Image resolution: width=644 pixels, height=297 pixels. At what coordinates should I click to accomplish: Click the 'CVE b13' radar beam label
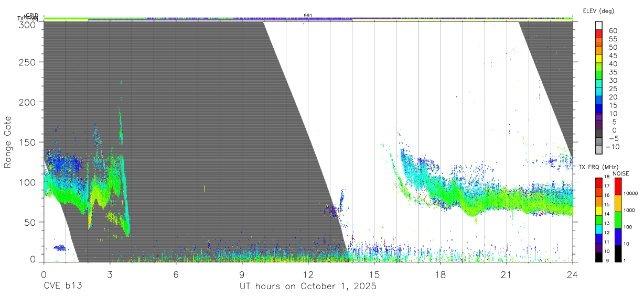point(62,287)
